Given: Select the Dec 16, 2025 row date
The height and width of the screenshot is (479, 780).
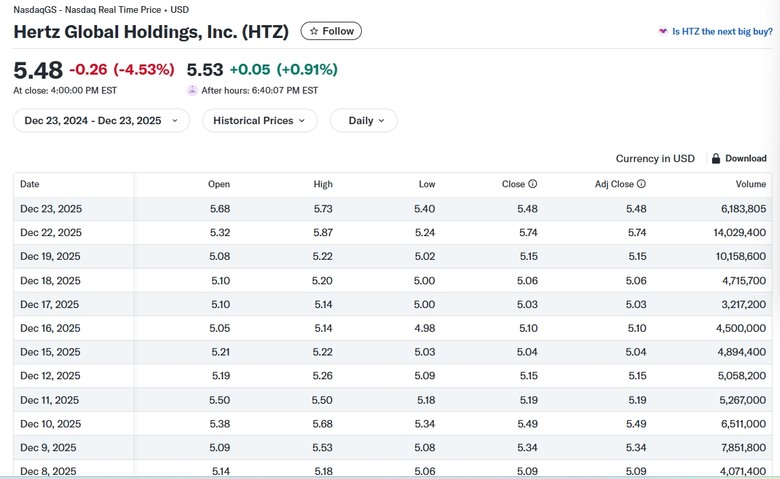Looking at the screenshot, I should click(51, 328).
